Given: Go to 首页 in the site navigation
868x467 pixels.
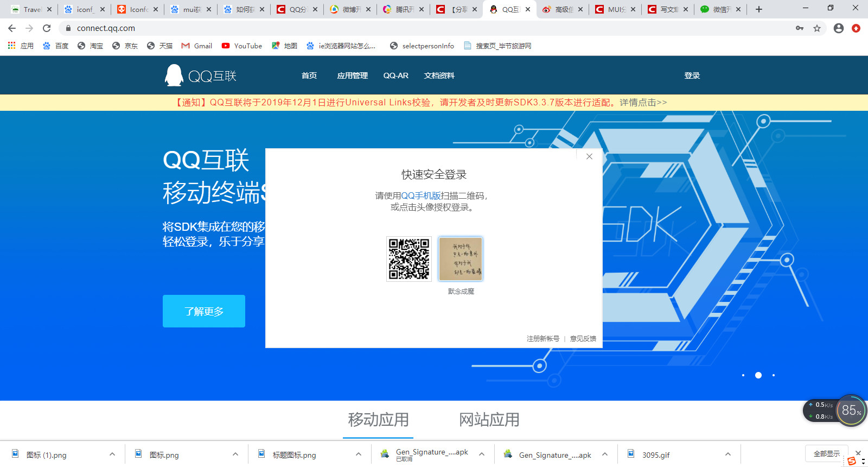Looking at the screenshot, I should pos(309,75).
